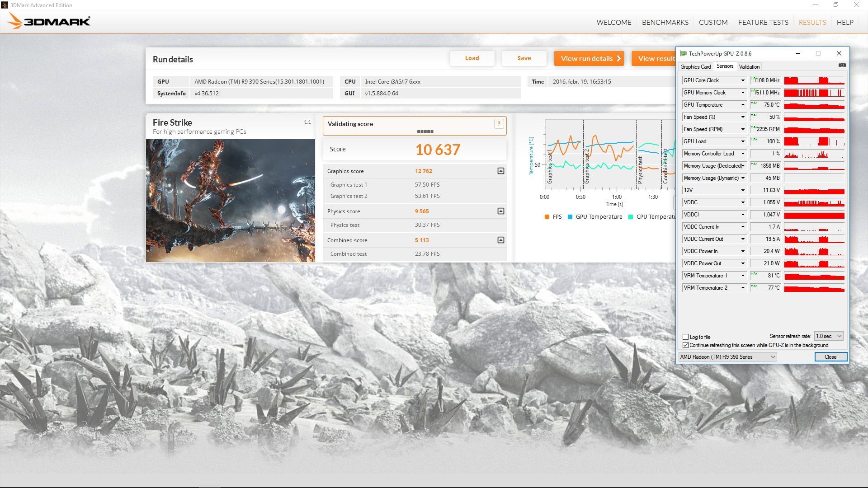Viewport: 868px width, 488px height.
Task: Open the GPU Temperature sensor dropdown
Action: click(x=742, y=105)
